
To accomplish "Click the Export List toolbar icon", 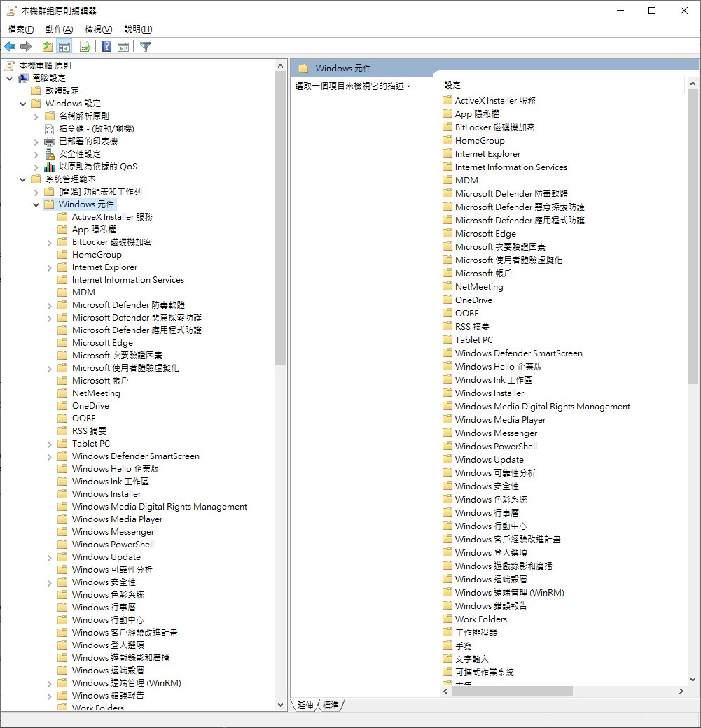I will [85, 46].
